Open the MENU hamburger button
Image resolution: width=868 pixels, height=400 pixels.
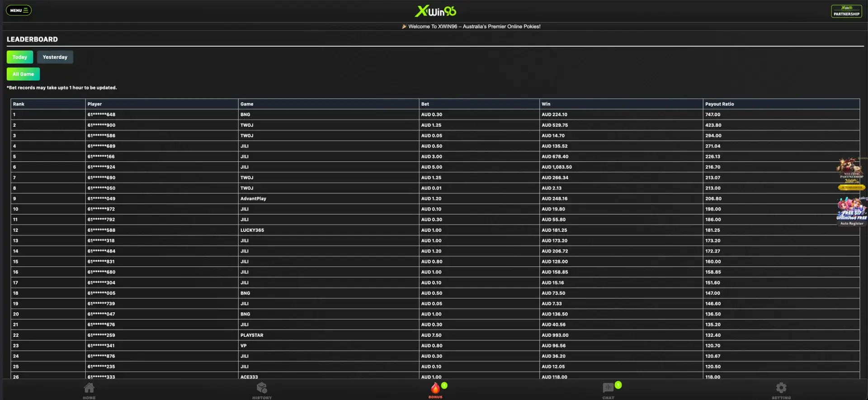click(x=19, y=10)
